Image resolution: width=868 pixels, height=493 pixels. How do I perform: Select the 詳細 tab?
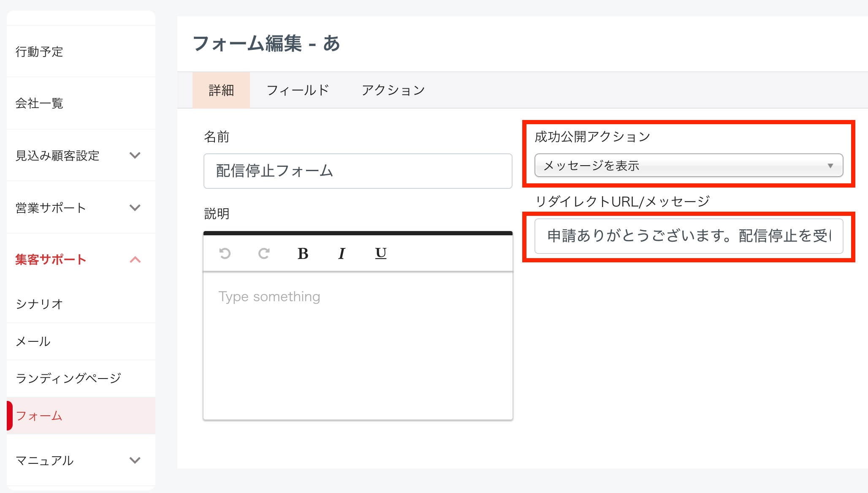(x=221, y=90)
